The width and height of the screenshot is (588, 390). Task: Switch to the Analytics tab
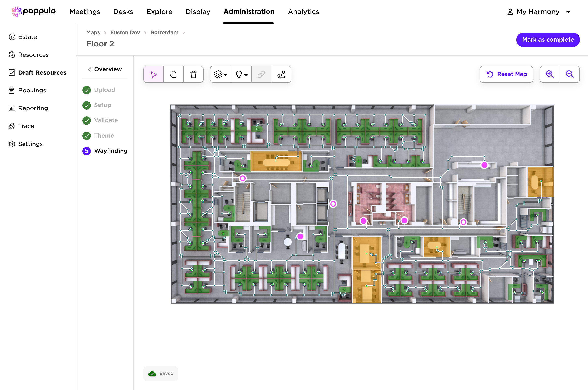(303, 12)
